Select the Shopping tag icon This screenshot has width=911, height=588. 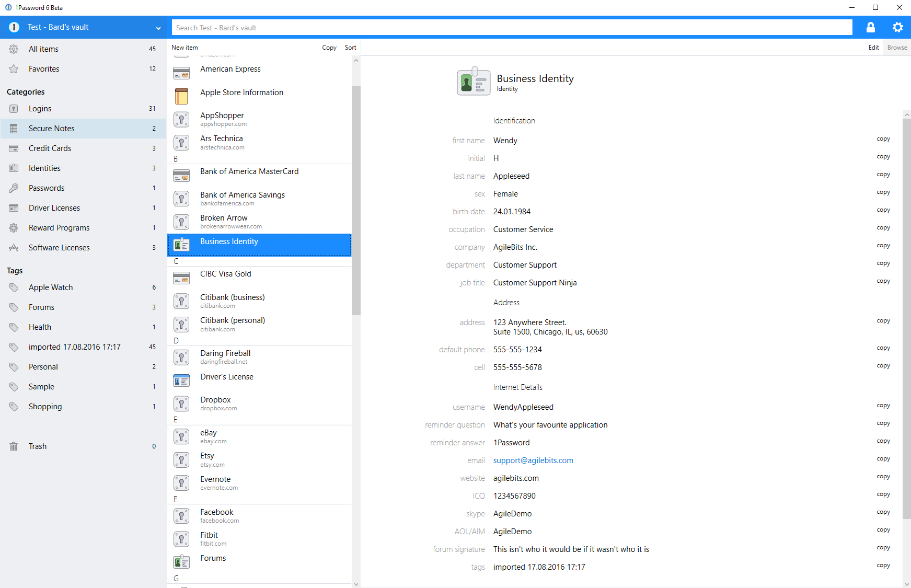[x=14, y=407]
